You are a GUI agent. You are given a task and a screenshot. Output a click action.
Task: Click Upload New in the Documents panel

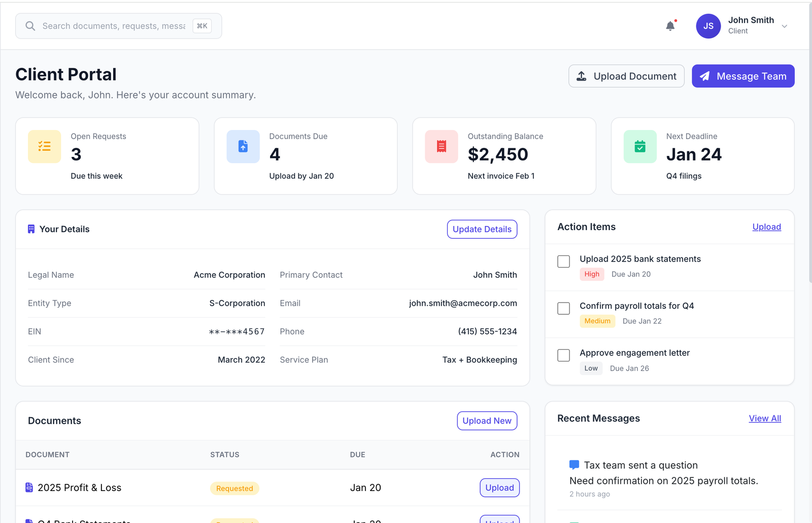coord(487,420)
